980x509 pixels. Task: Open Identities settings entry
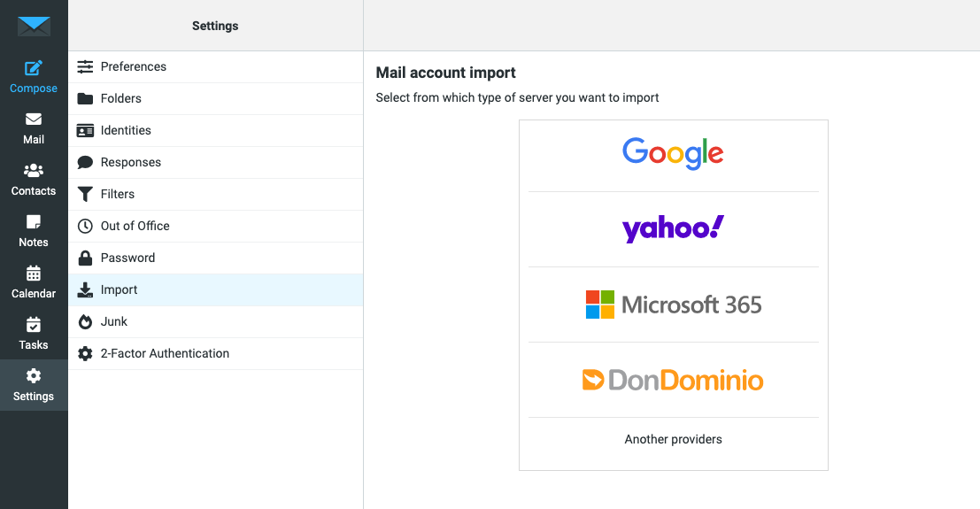point(216,131)
